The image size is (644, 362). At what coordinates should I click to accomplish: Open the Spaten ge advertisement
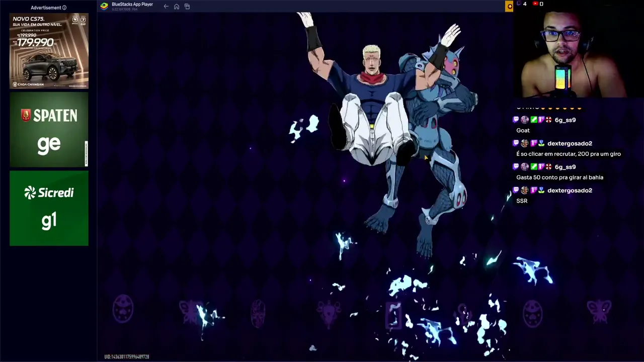click(49, 130)
